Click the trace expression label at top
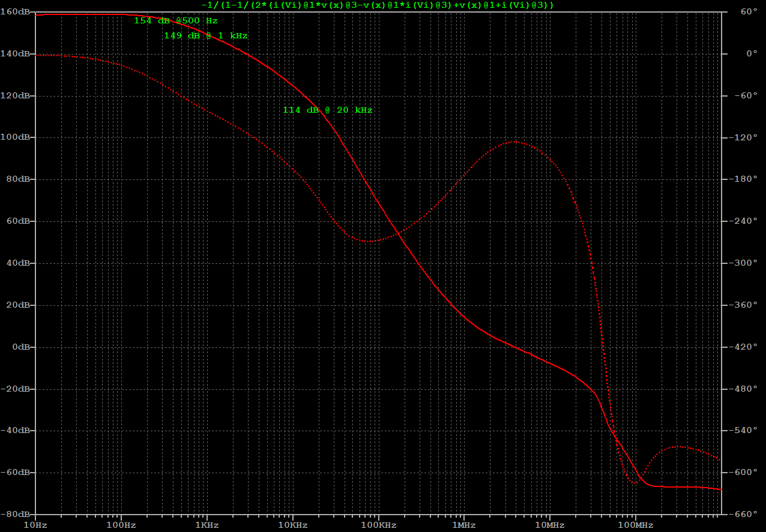 (x=378, y=5)
